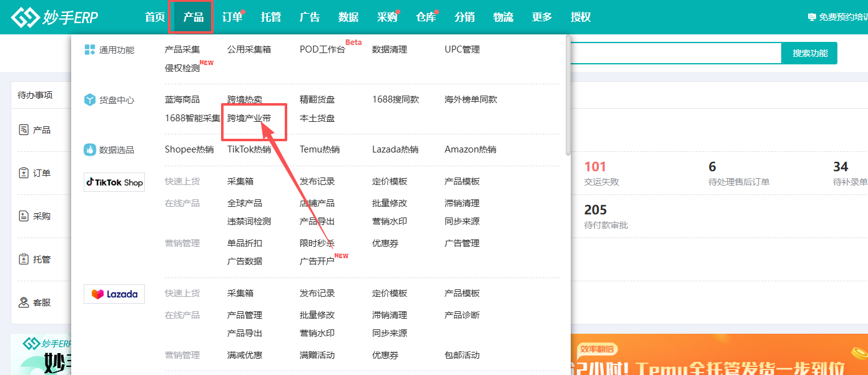
Task: Open the 产品 top menu
Action: point(194,17)
